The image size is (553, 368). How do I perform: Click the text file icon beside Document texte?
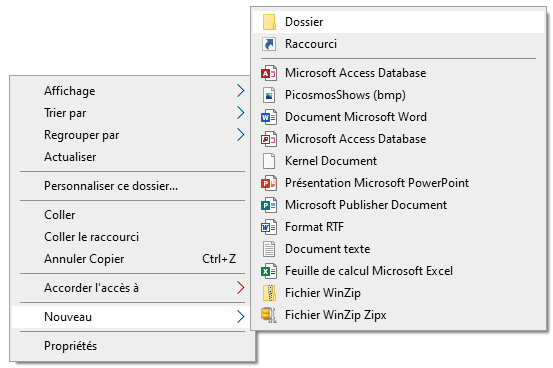pos(269,249)
